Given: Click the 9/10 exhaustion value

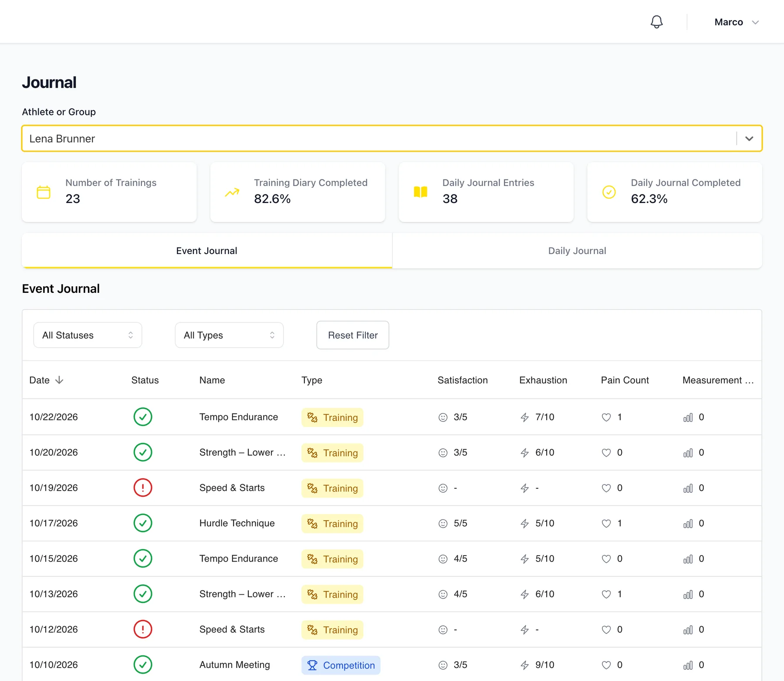Looking at the screenshot, I should [x=545, y=665].
